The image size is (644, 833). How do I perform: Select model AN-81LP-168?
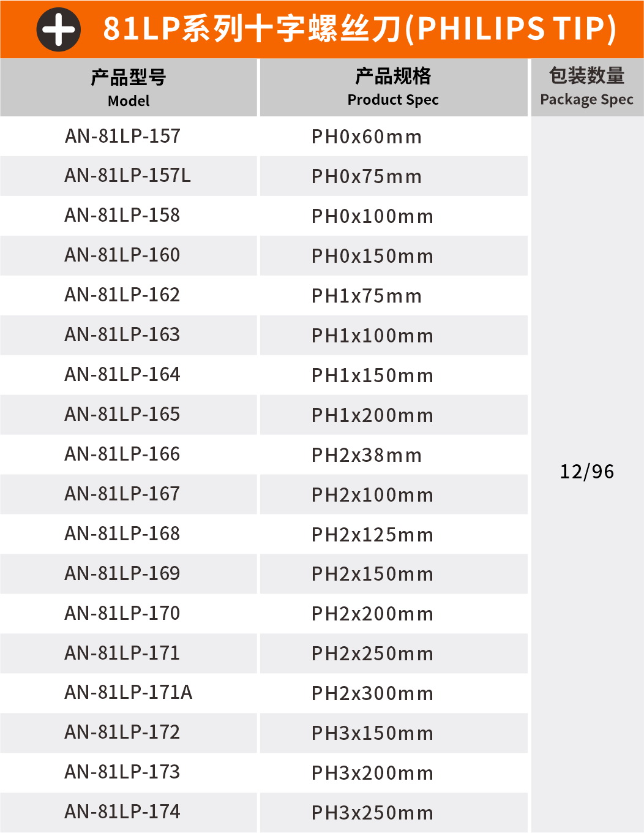pyautogui.click(x=122, y=534)
